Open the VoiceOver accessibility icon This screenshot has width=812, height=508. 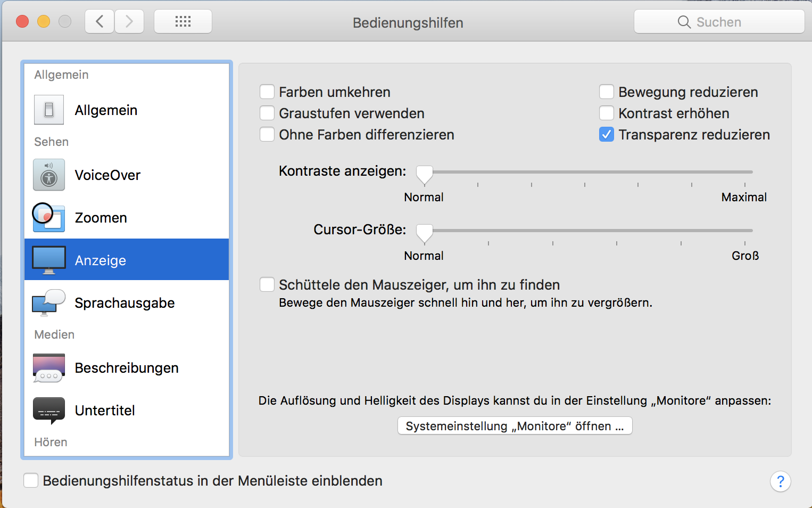coord(49,175)
